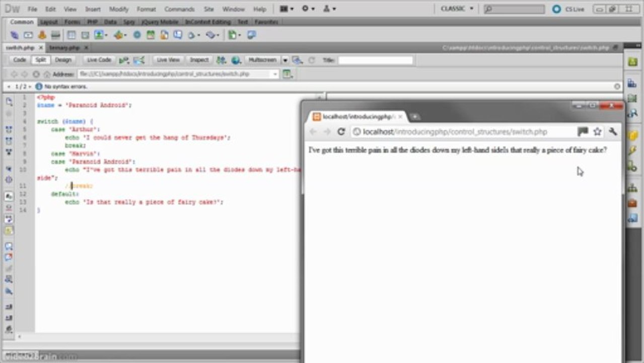Viewport: 644px width, 363px height.
Task: Select the PHP tab in Insert bar
Action: click(92, 22)
